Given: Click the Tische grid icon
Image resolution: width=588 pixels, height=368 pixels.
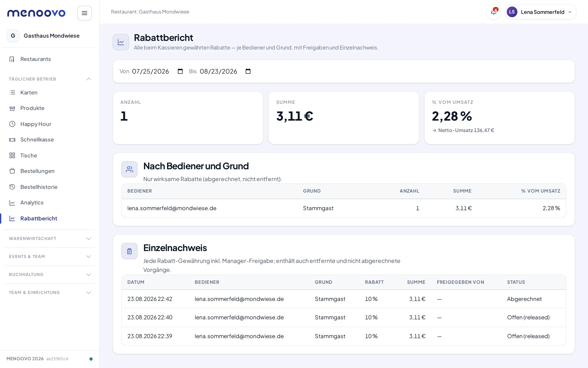Looking at the screenshot, I should tap(12, 155).
